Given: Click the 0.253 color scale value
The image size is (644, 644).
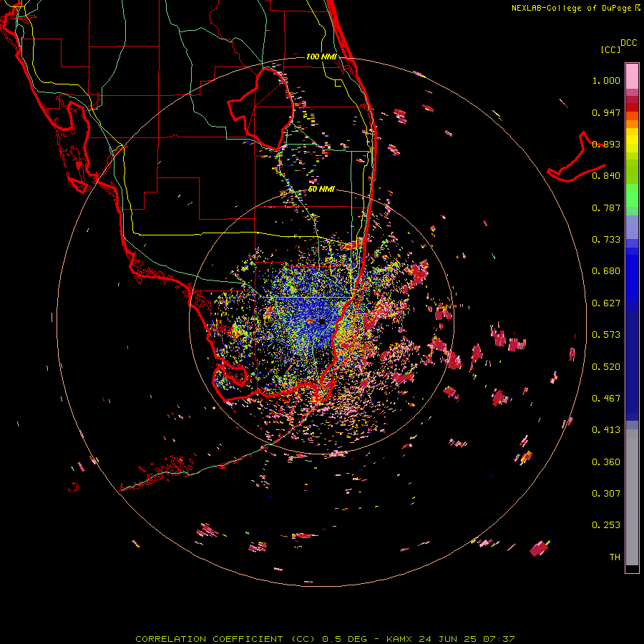Looking at the screenshot, I should (606, 525).
